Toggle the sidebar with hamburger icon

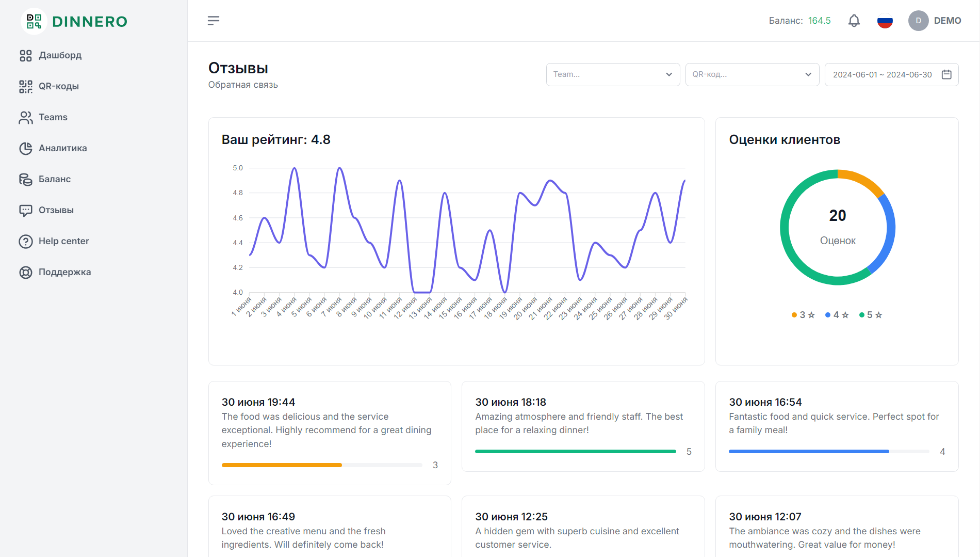coord(214,21)
